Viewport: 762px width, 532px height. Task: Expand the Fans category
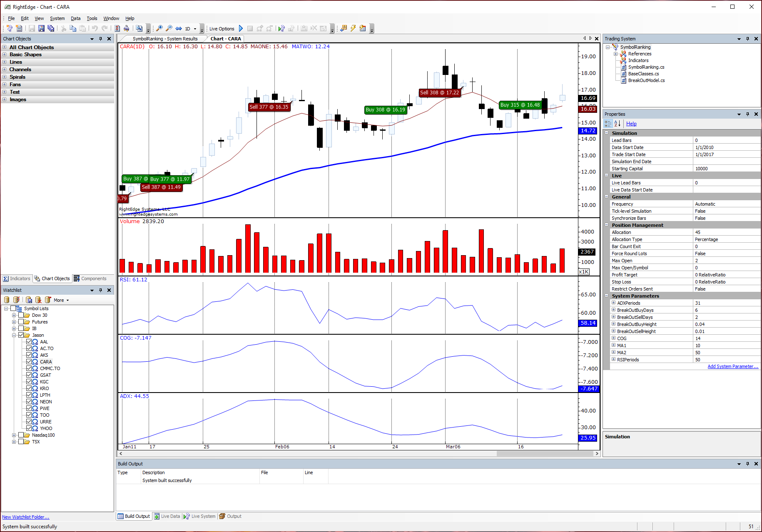coord(5,85)
